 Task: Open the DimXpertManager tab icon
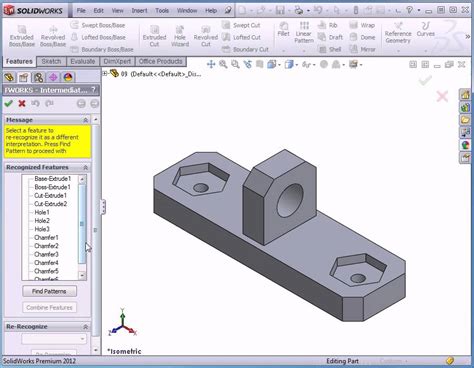[x=53, y=77]
